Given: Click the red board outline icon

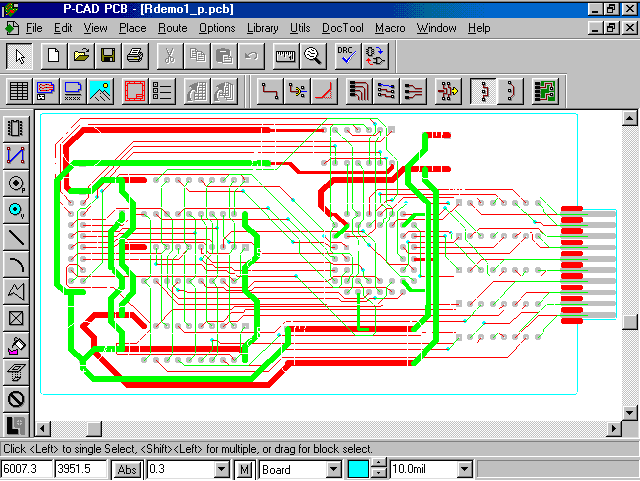Looking at the screenshot, I should tap(135, 91).
